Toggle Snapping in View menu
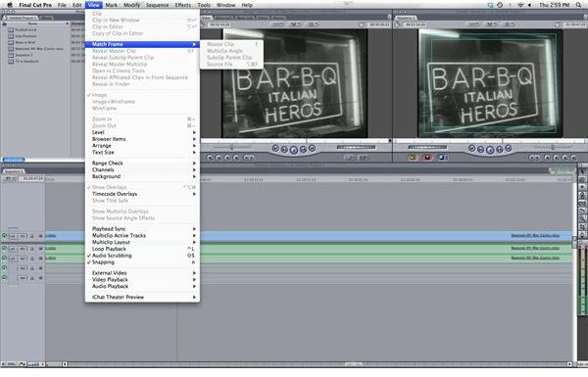588x377 pixels. tap(142, 262)
